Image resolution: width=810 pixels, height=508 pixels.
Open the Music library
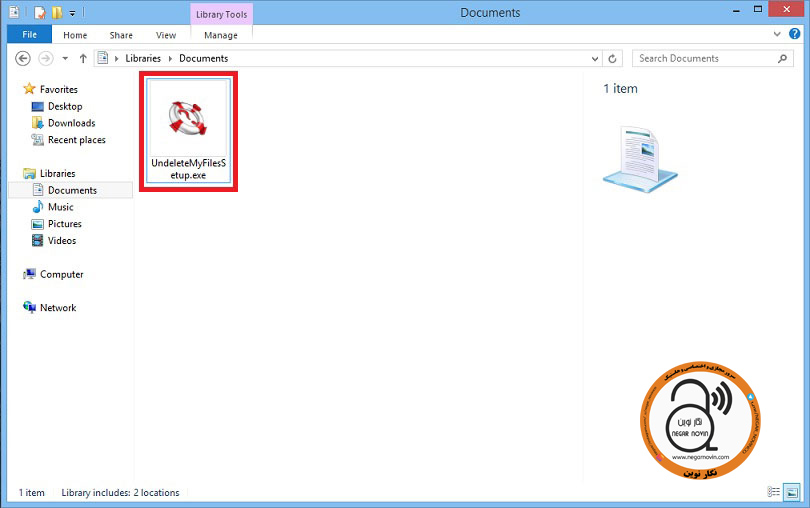tap(60, 207)
